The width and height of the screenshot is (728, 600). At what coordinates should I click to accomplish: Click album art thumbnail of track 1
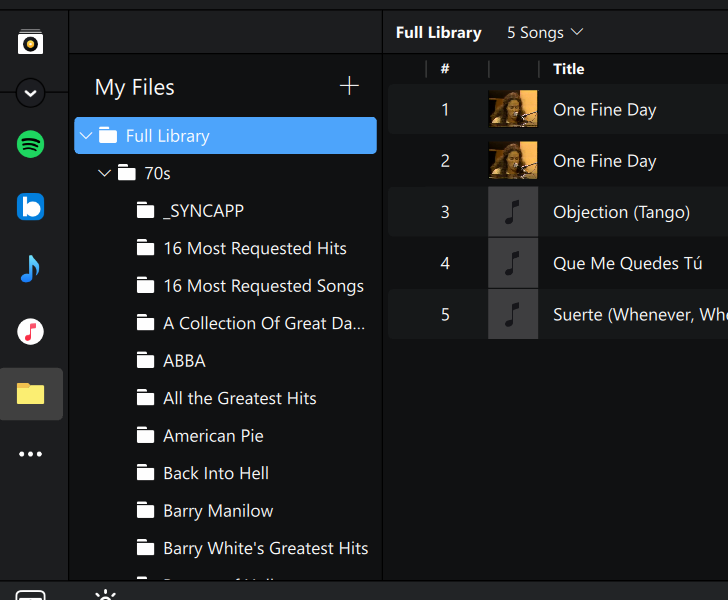click(x=513, y=110)
